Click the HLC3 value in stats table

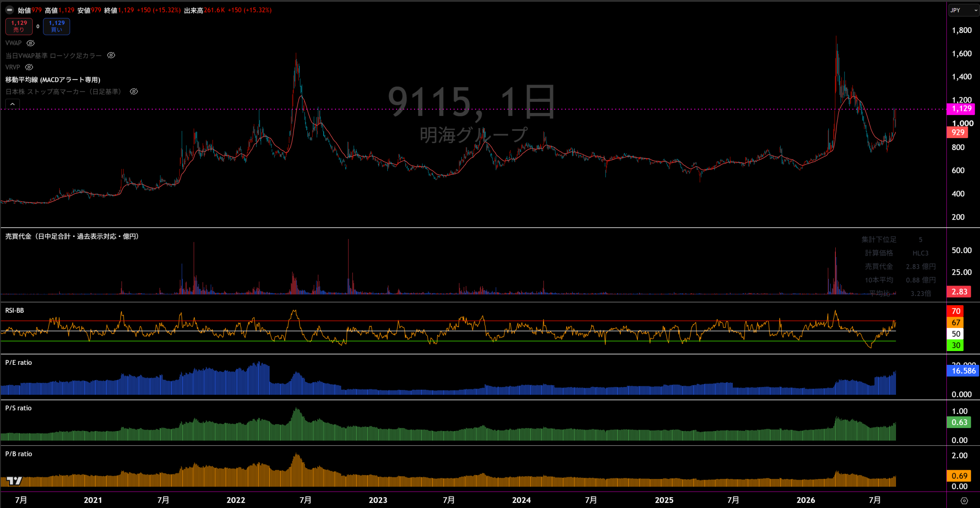pyautogui.click(x=920, y=253)
